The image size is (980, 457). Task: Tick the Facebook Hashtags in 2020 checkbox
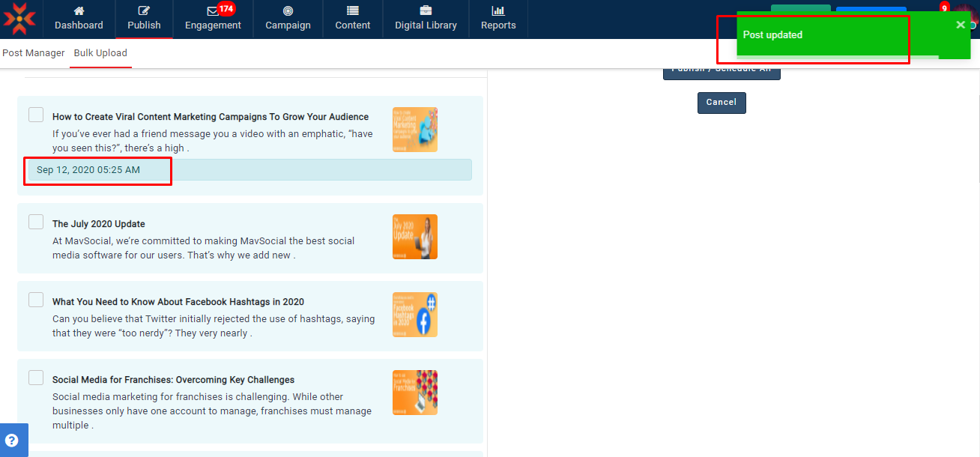36,300
